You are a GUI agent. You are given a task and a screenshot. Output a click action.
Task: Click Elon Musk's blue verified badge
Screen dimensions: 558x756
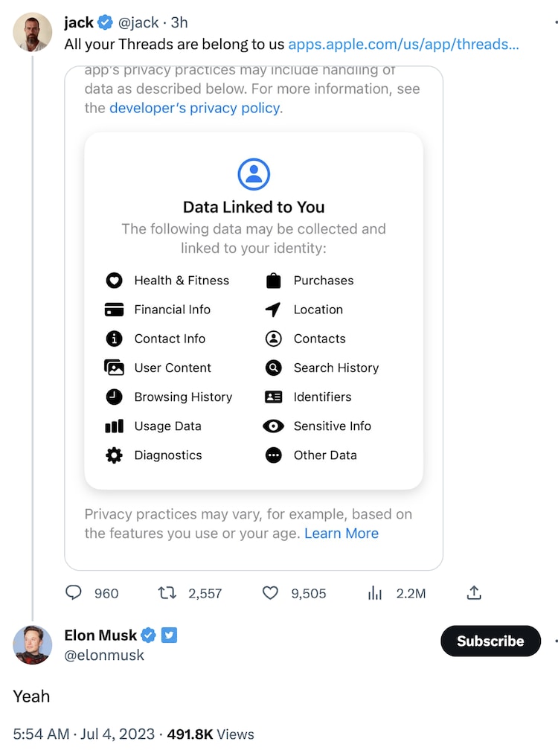point(148,635)
